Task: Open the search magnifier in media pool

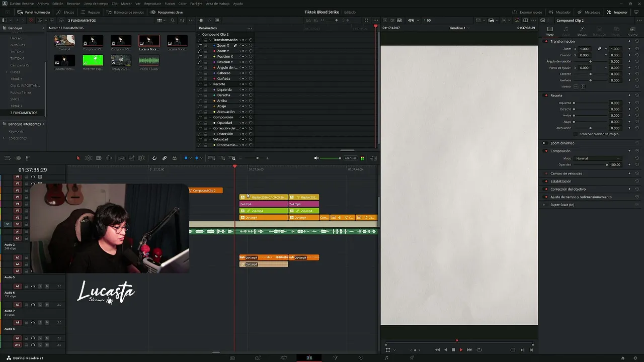Action: [173, 21]
